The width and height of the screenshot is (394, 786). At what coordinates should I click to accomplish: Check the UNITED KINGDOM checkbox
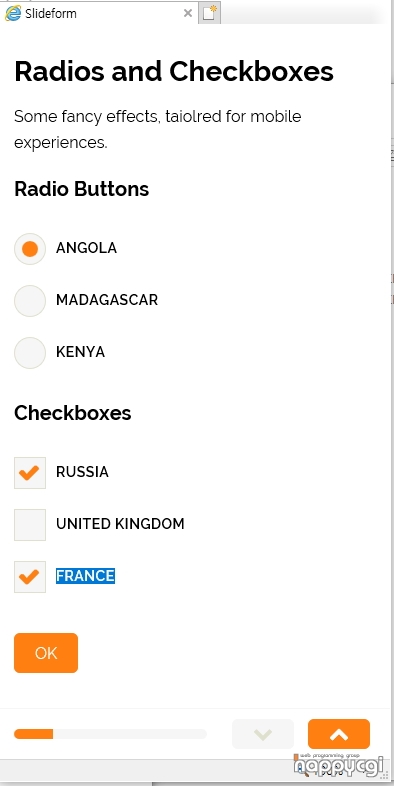click(x=30, y=525)
